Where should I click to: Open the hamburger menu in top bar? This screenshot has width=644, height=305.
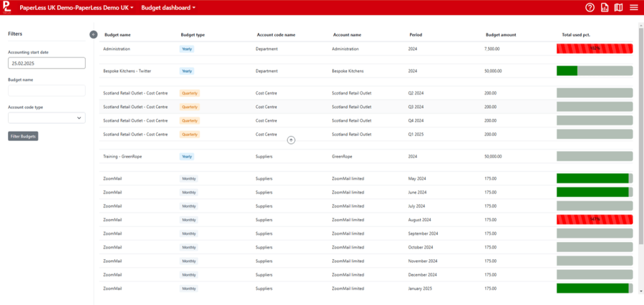point(633,8)
